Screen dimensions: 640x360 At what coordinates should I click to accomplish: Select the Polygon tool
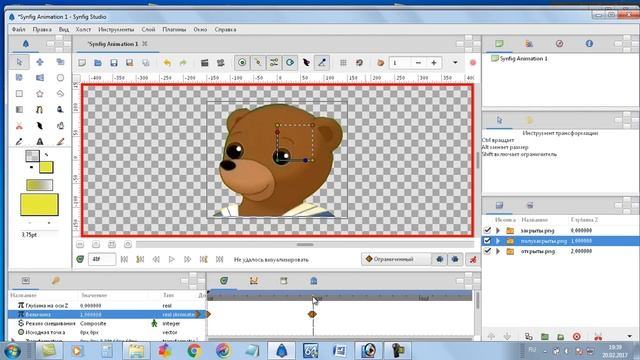tap(60, 93)
